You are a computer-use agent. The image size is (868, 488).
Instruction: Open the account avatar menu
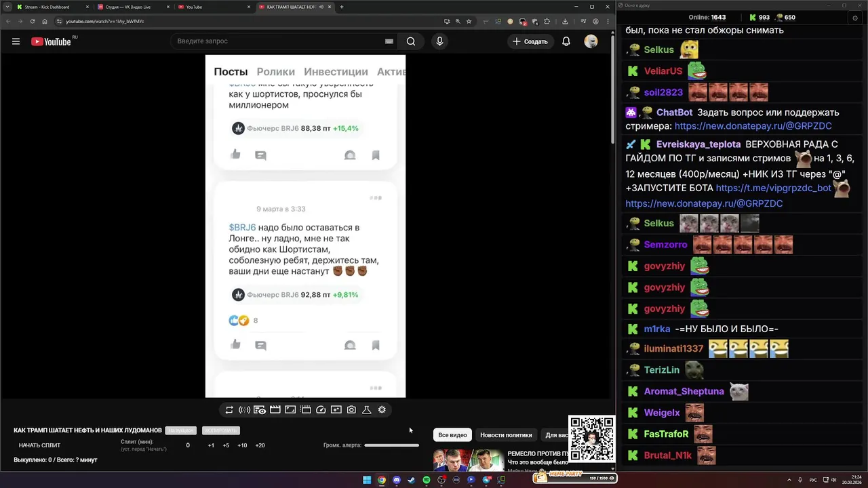(x=591, y=41)
